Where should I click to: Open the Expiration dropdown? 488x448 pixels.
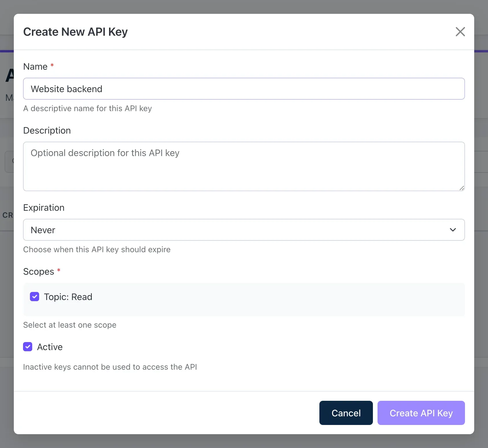pyautogui.click(x=244, y=230)
